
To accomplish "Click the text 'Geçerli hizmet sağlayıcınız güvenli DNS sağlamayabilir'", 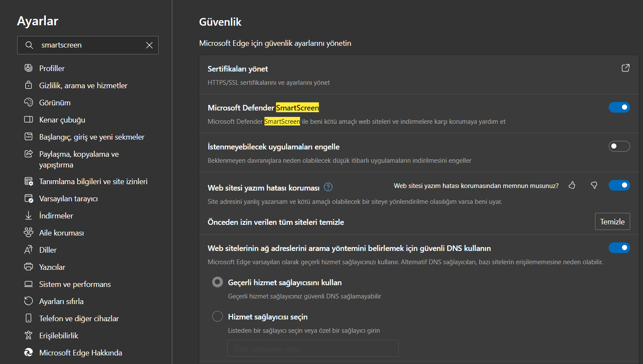I will [304, 296].
